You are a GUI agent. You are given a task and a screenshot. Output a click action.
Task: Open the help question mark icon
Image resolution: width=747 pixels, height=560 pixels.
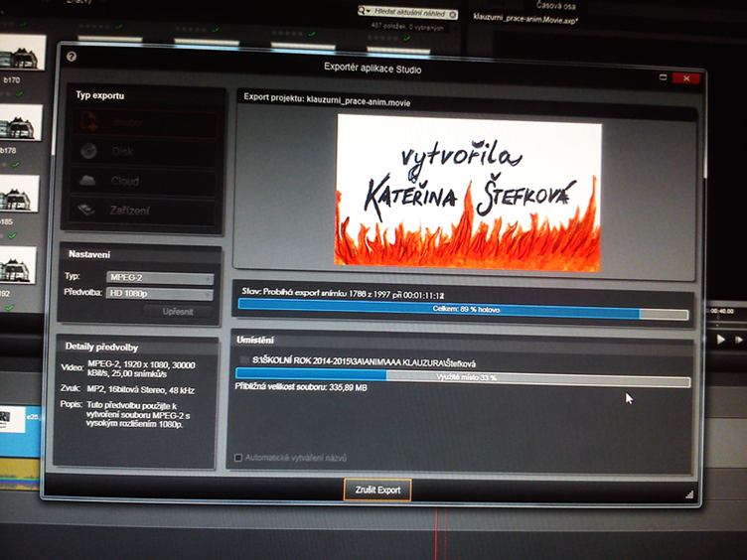72,57
